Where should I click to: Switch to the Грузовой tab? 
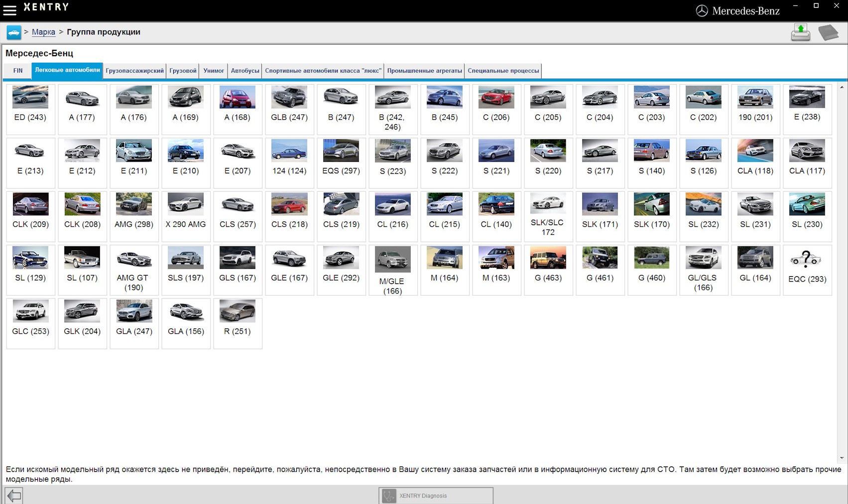pos(183,71)
